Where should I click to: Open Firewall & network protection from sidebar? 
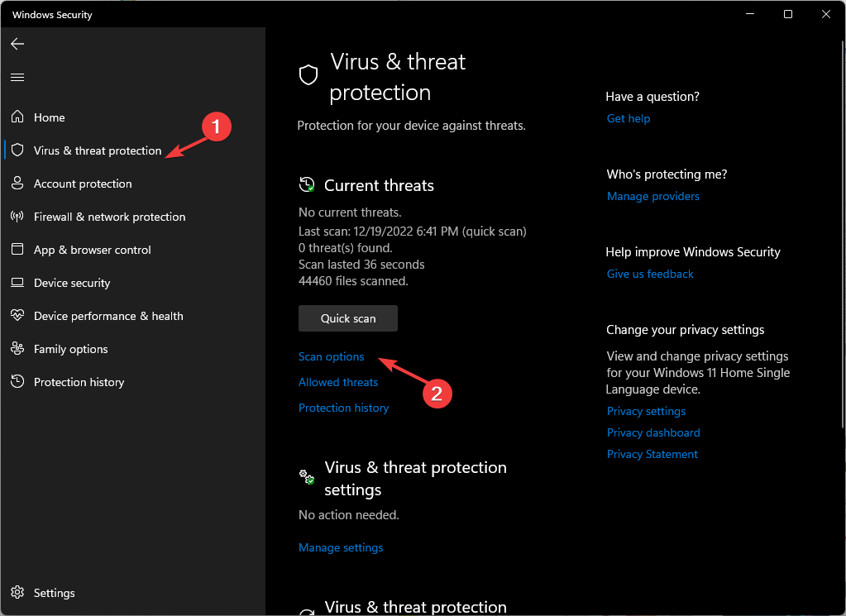pyautogui.click(x=17, y=216)
